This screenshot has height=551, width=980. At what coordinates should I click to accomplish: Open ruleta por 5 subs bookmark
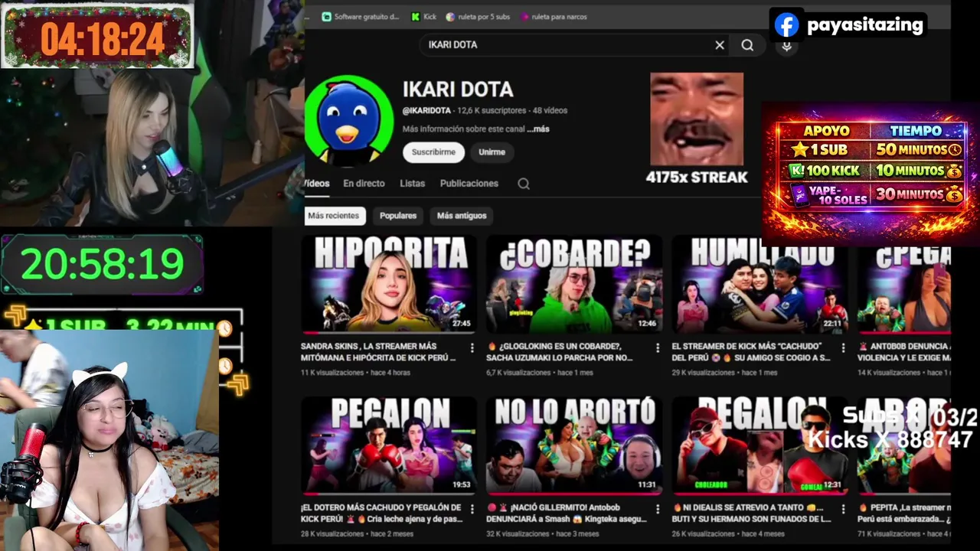(478, 17)
